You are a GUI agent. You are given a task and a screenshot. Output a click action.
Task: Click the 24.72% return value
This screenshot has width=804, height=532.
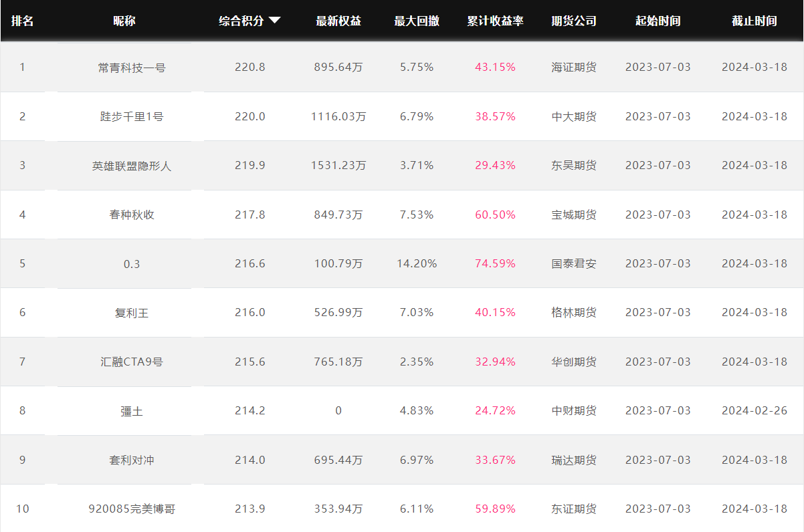click(x=495, y=410)
